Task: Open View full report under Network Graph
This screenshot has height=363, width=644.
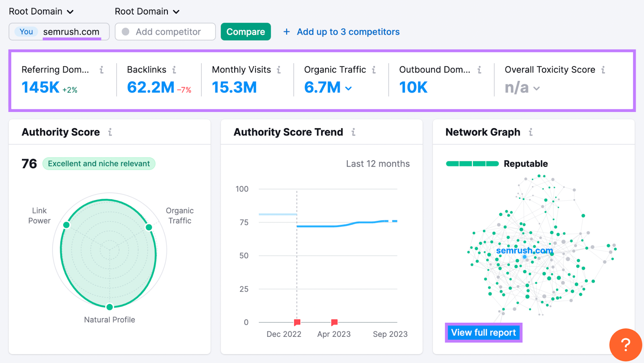Action: 483,332
